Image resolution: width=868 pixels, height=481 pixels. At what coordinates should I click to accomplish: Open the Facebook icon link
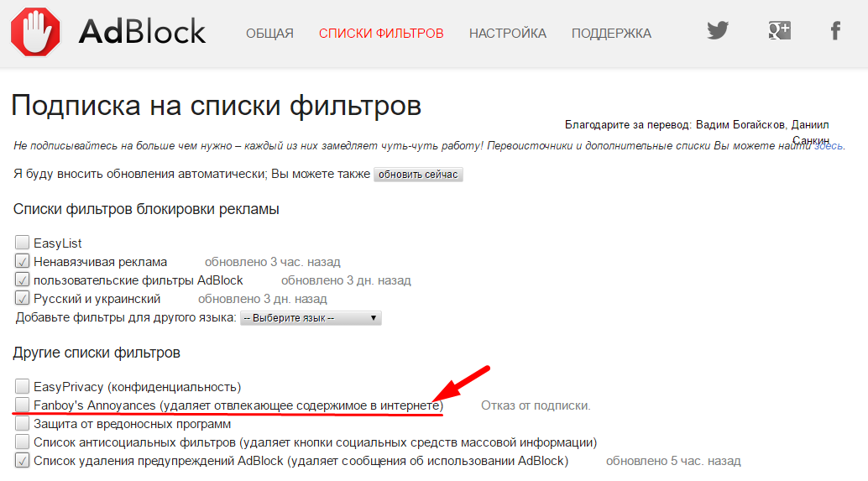point(835,30)
